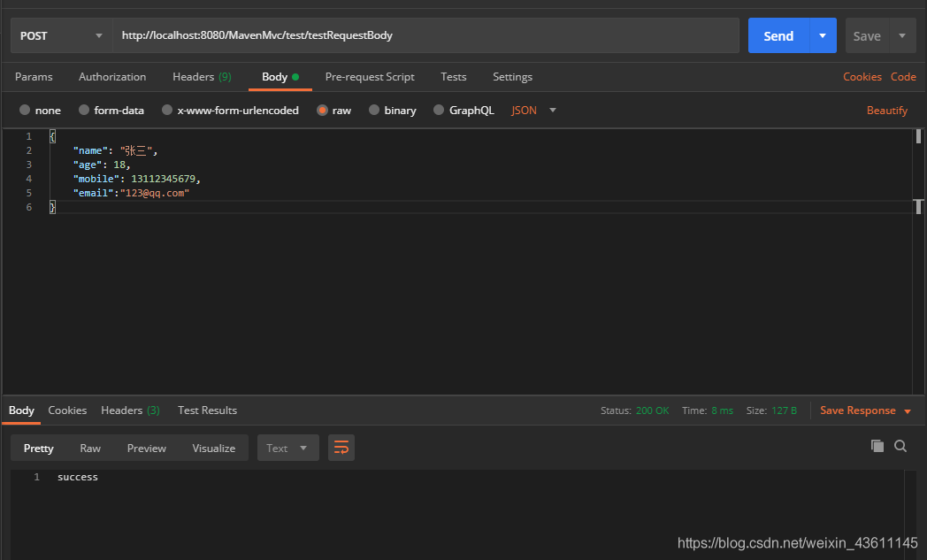Choose x-www-form-urlencoded body option
Screen dimensions: 927x560
[x=166, y=111]
